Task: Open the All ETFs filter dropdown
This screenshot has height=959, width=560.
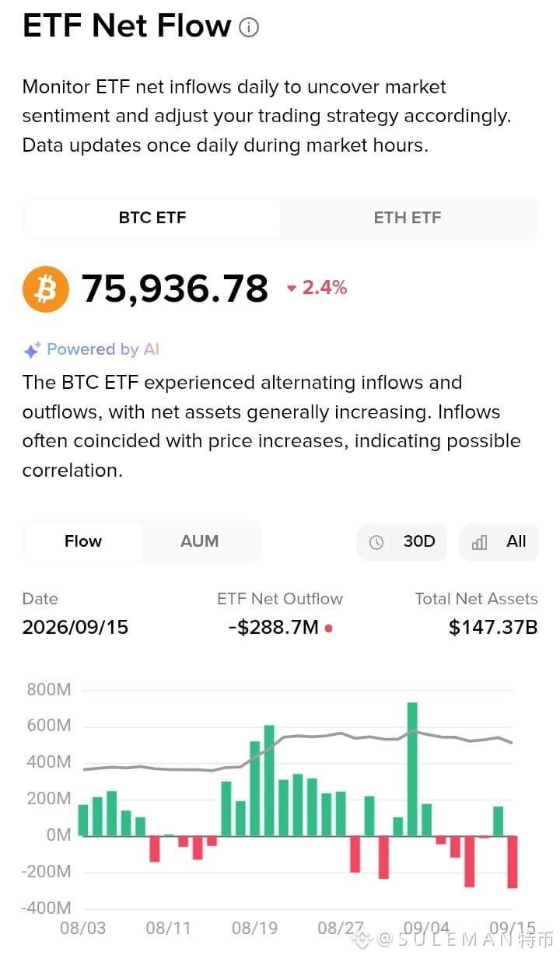Action: [499, 542]
